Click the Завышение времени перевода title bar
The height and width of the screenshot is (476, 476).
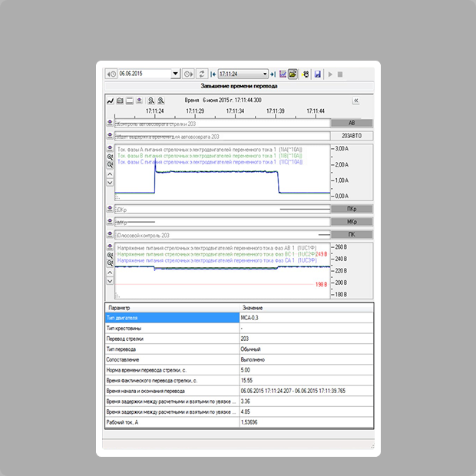pyautogui.click(x=240, y=86)
